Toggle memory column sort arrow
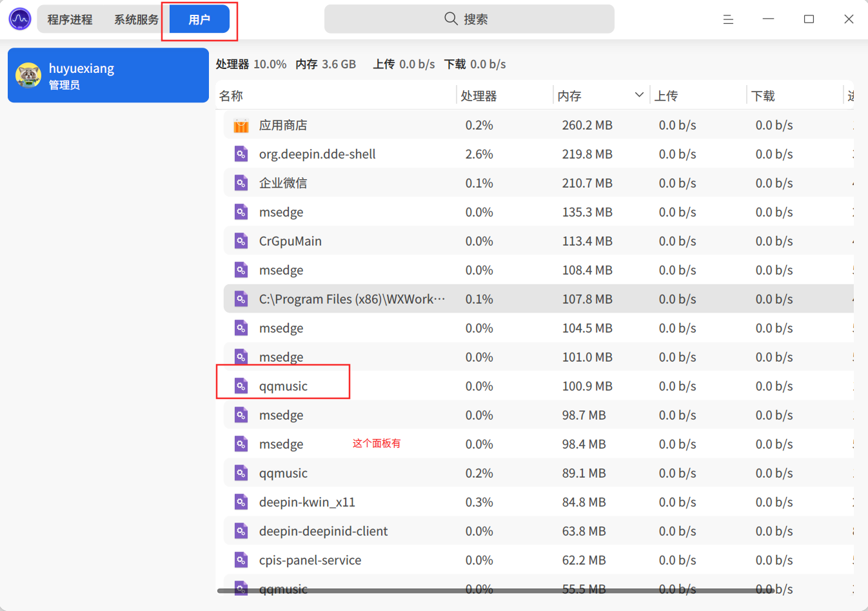 pos(639,95)
